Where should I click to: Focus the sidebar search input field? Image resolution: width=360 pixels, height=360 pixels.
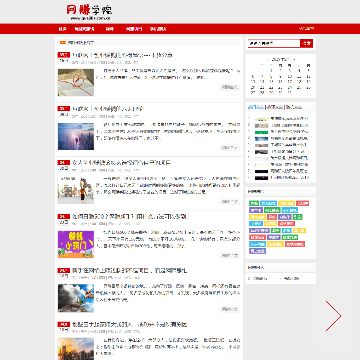click(x=274, y=43)
